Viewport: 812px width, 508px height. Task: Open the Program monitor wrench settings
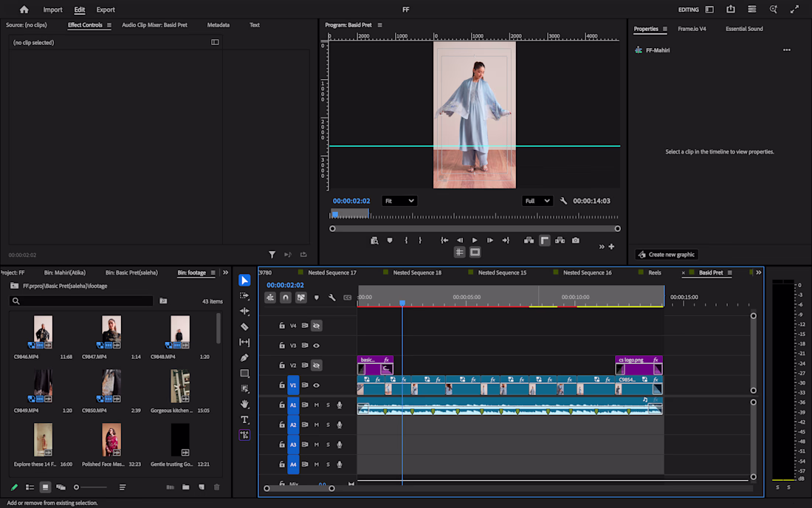point(563,201)
